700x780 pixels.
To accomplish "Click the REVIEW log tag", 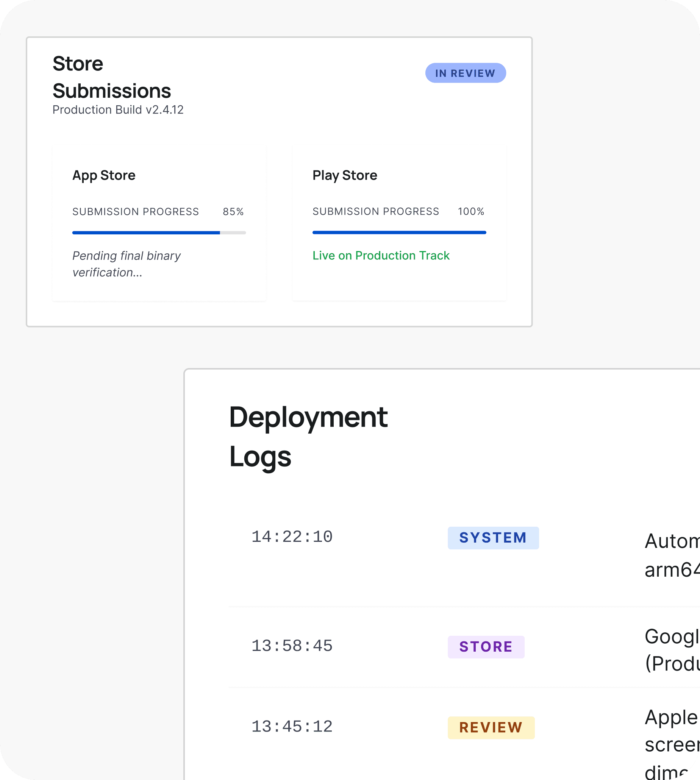I will point(491,728).
